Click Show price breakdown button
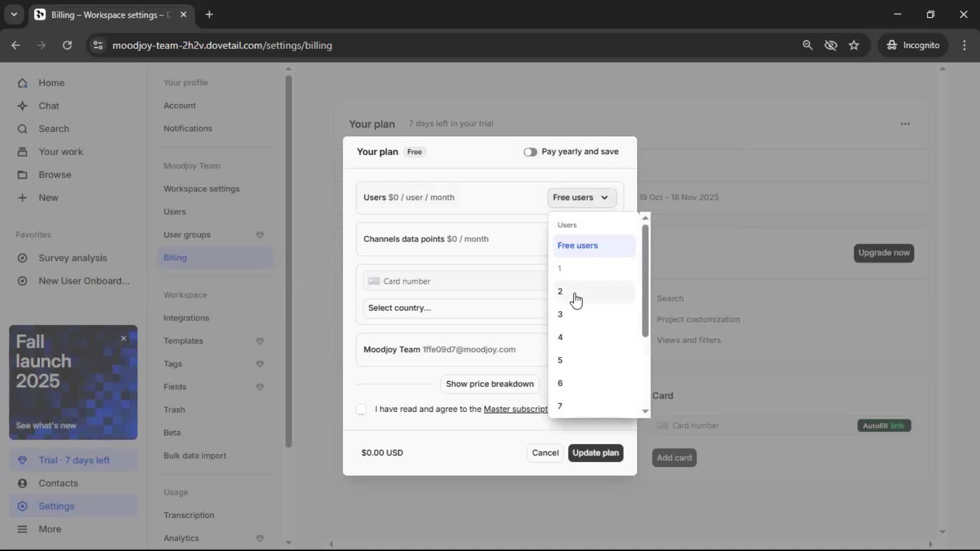This screenshot has height=551, width=980. pos(489,384)
